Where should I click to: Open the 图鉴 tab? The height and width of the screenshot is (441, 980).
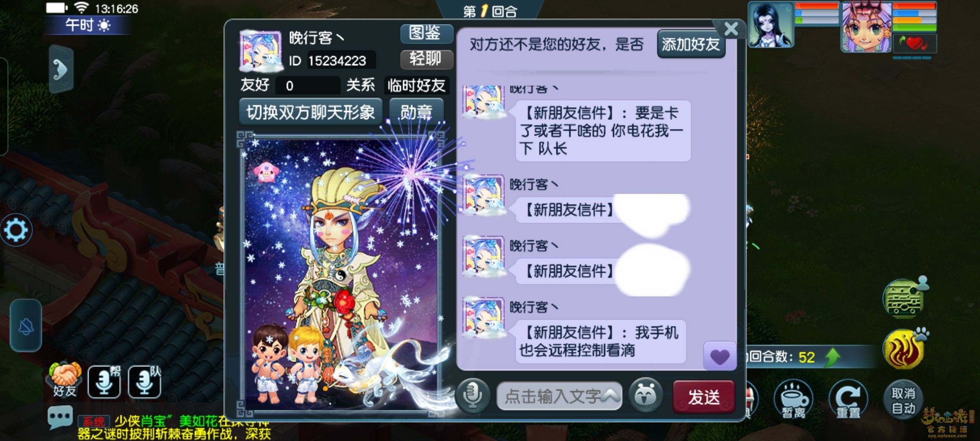pyautogui.click(x=425, y=33)
